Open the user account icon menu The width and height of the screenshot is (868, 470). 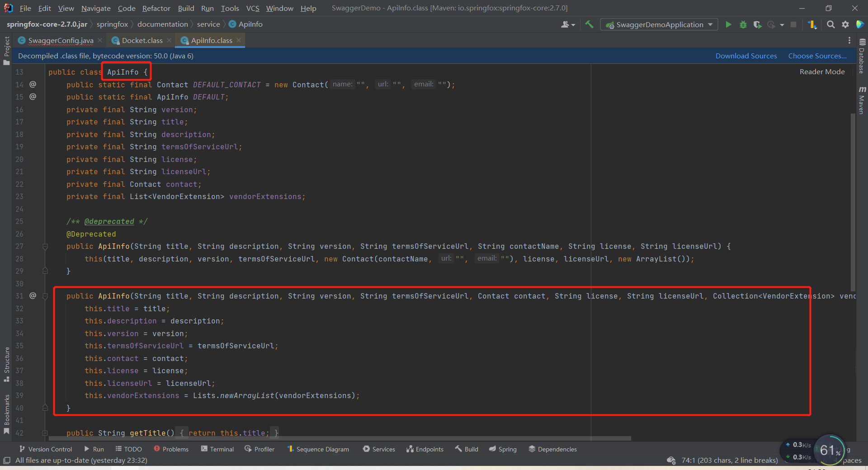click(568, 24)
